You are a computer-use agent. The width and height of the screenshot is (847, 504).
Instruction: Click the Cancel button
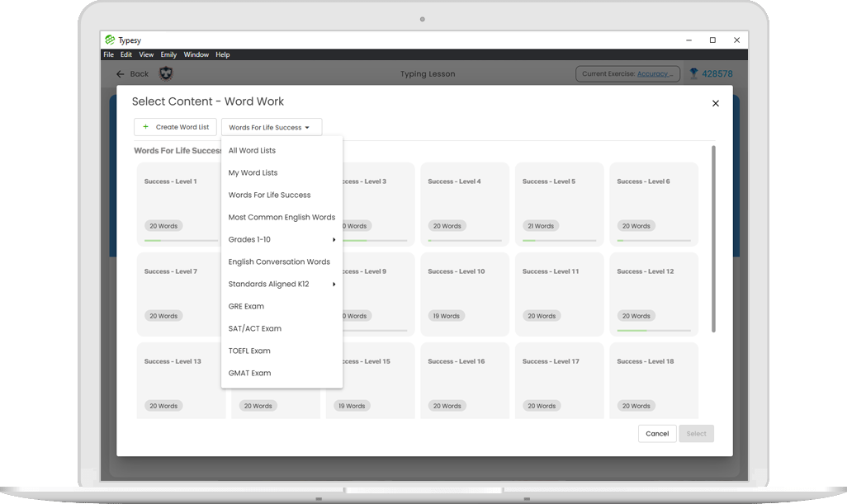[657, 433]
